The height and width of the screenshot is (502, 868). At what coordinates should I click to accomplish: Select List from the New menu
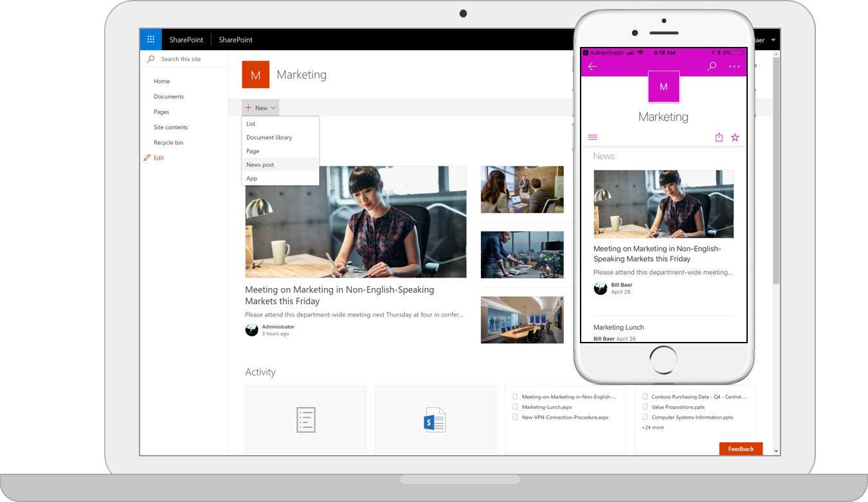pos(251,123)
